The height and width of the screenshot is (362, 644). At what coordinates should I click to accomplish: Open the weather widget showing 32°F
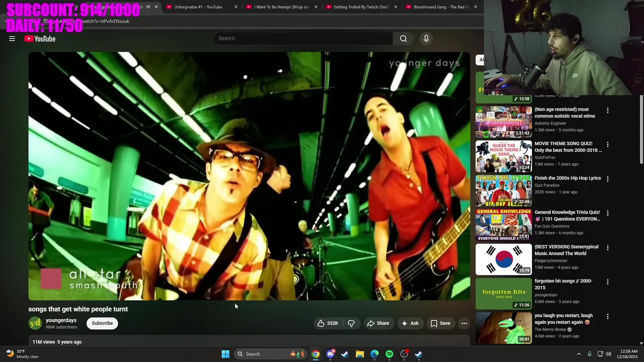[x=22, y=354]
